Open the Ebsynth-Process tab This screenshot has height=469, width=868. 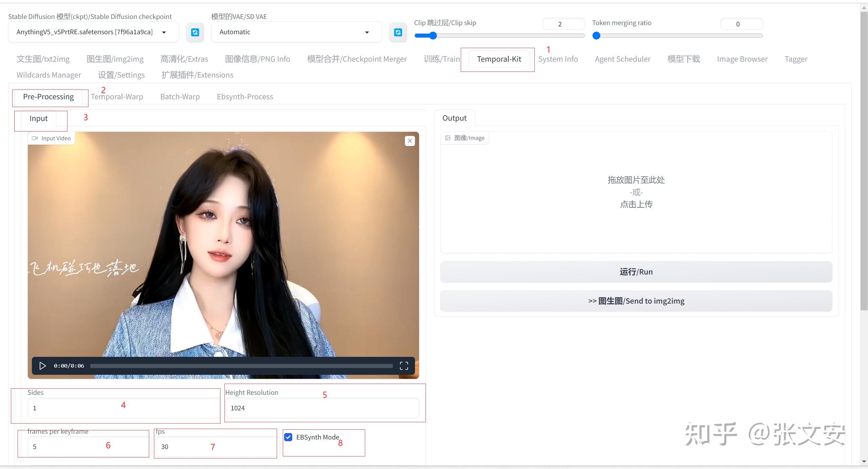(244, 97)
